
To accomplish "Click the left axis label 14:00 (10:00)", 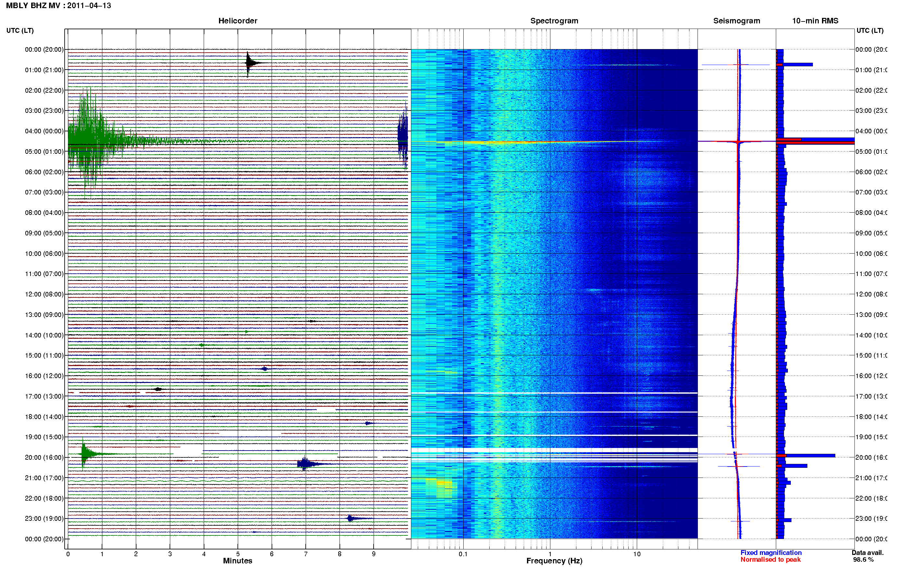I will [44, 335].
